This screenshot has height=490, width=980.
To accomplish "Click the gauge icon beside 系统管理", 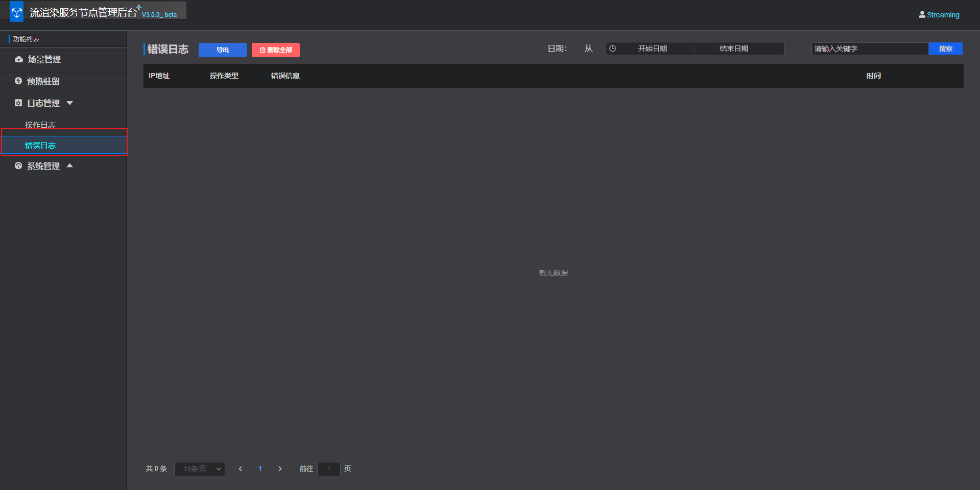I will tap(18, 166).
